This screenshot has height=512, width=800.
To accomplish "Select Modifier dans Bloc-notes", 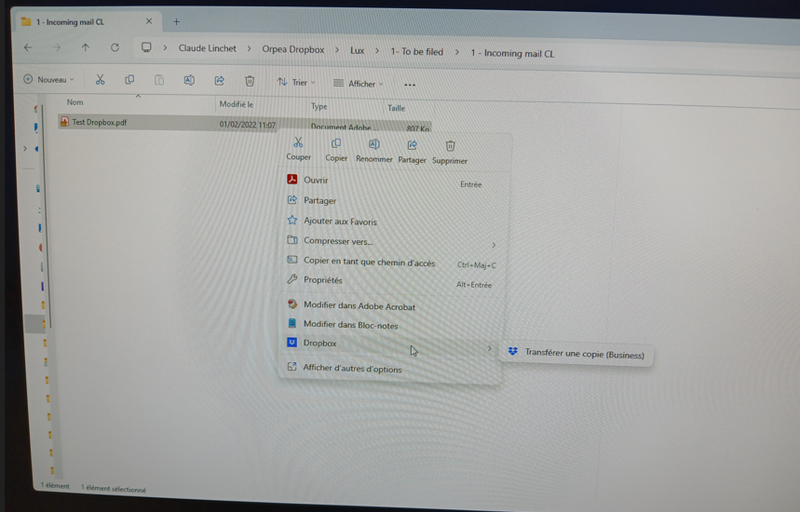I will [391, 325].
